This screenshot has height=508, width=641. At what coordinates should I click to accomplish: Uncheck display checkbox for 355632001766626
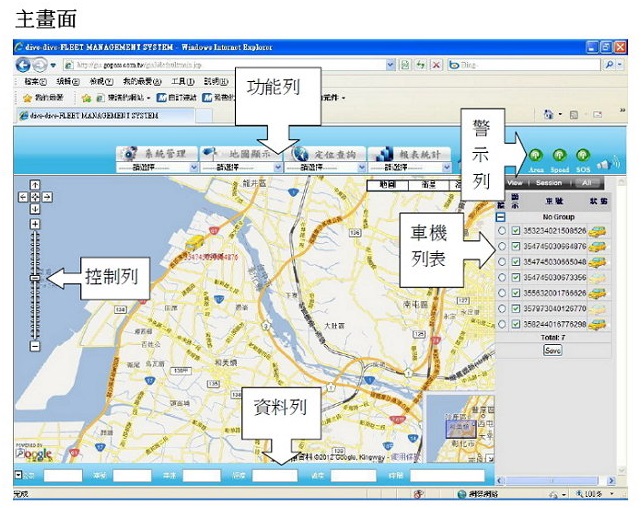pos(516,293)
